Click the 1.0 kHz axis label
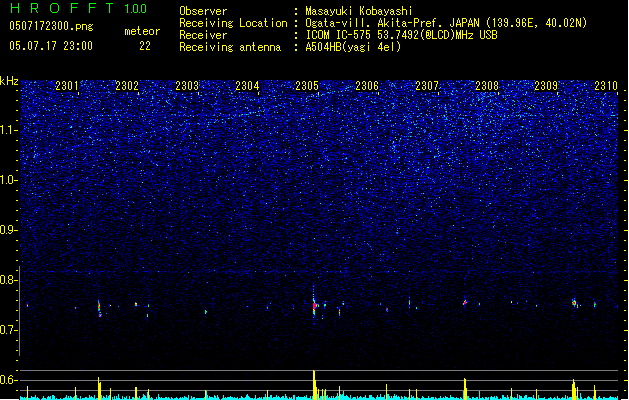The height and width of the screenshot is (400, 629). coord(9,180)
